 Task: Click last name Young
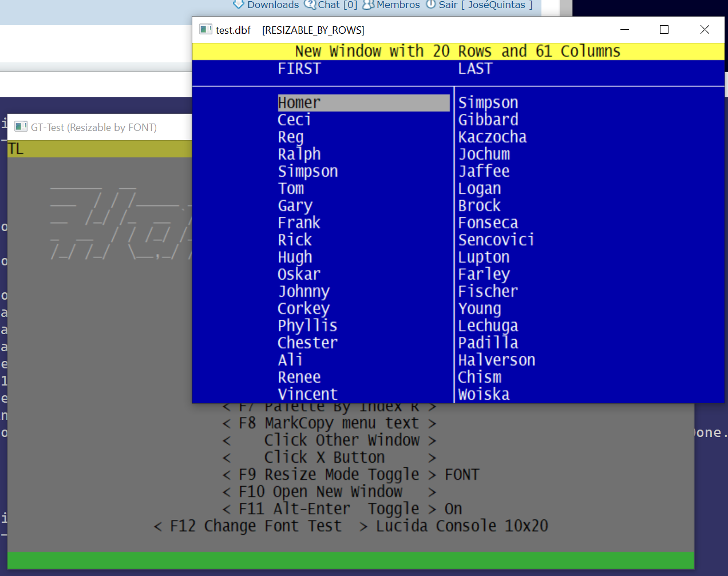click(x=480, y=309)
